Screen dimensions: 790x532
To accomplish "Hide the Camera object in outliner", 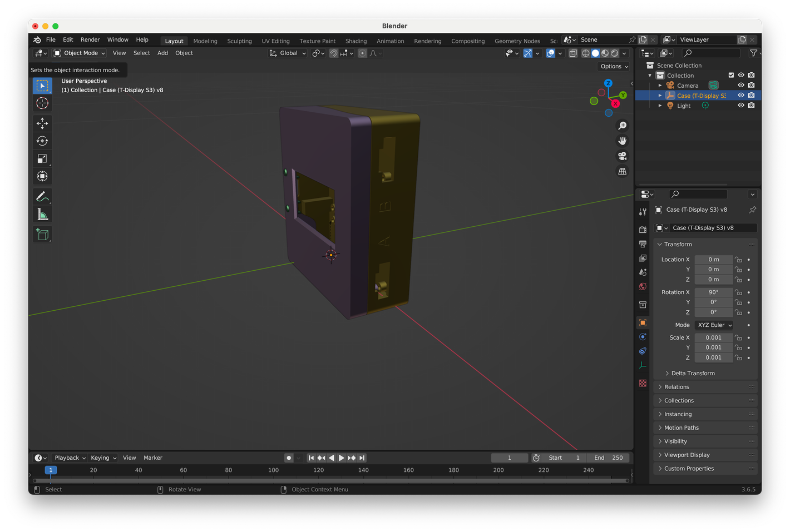I will pos(740,85).
